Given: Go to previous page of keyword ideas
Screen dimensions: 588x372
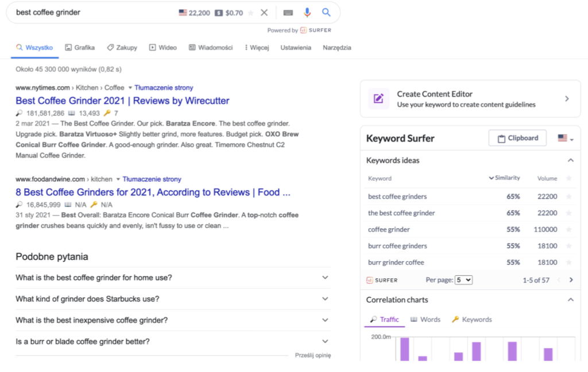Looking at the screenshot, I should 559,280.
